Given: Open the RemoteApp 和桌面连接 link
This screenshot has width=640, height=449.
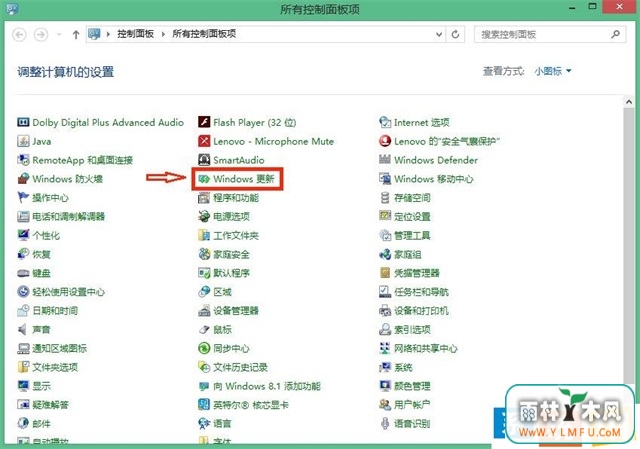Looking at the screenshot, I should click(83, 160).
